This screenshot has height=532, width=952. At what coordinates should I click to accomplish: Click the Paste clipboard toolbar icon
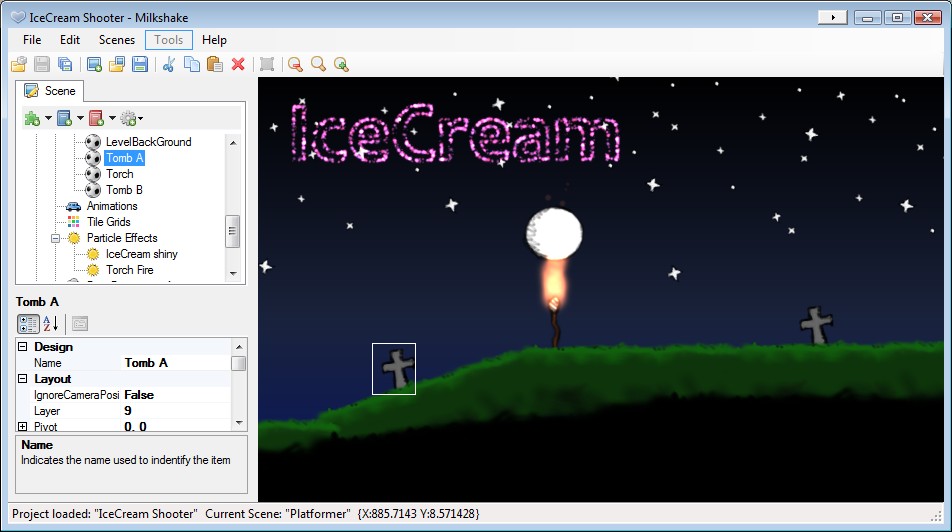coord(215,64)
